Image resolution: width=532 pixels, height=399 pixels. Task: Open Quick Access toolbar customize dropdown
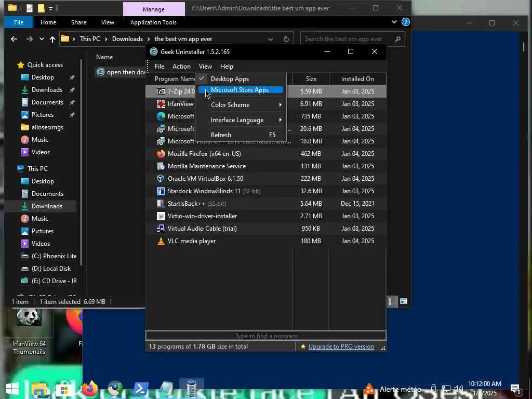point(50,8)
